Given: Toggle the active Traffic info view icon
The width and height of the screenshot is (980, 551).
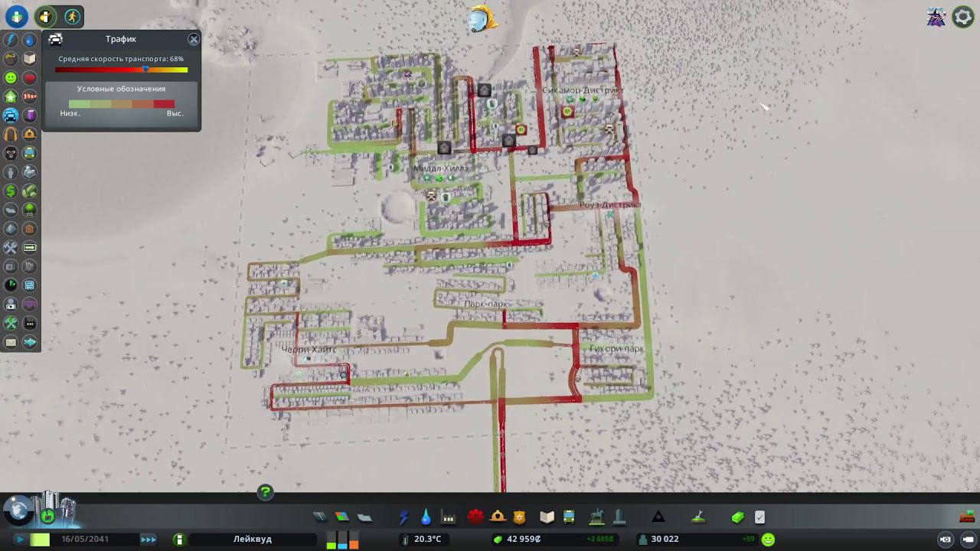Looking at the screenshot, I should click(11, 116).
